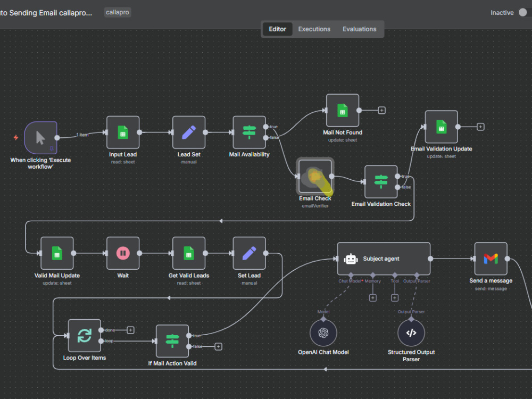This screenshot has width=532, height=399.
Task: Select the Valid Mail Update sheet node
Action: click(x=57, y=253)
